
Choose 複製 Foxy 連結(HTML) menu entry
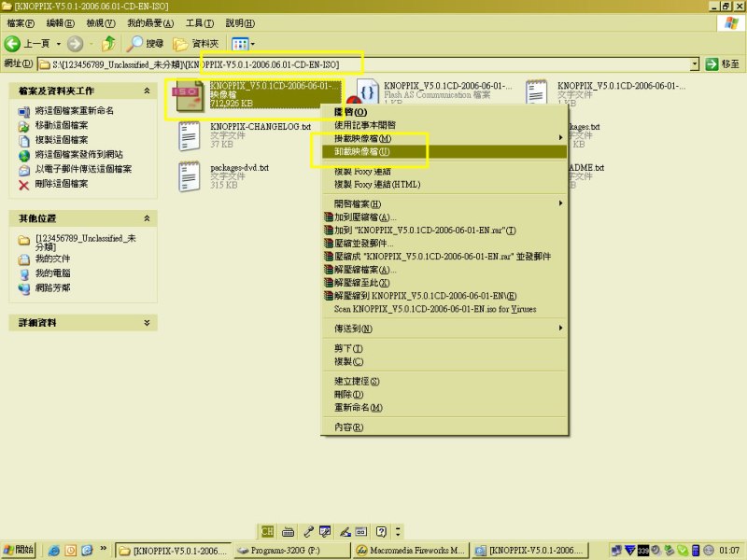coord(444,184)
